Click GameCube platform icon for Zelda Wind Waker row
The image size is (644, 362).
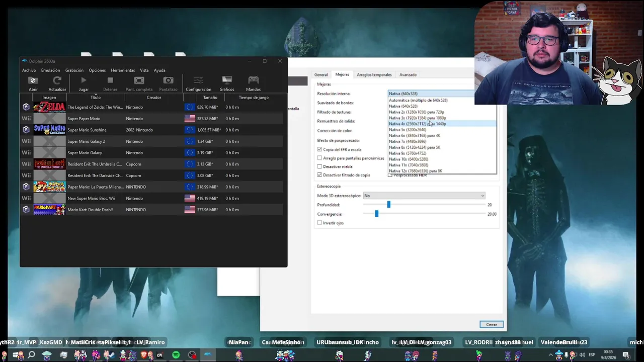pos(26,107)
